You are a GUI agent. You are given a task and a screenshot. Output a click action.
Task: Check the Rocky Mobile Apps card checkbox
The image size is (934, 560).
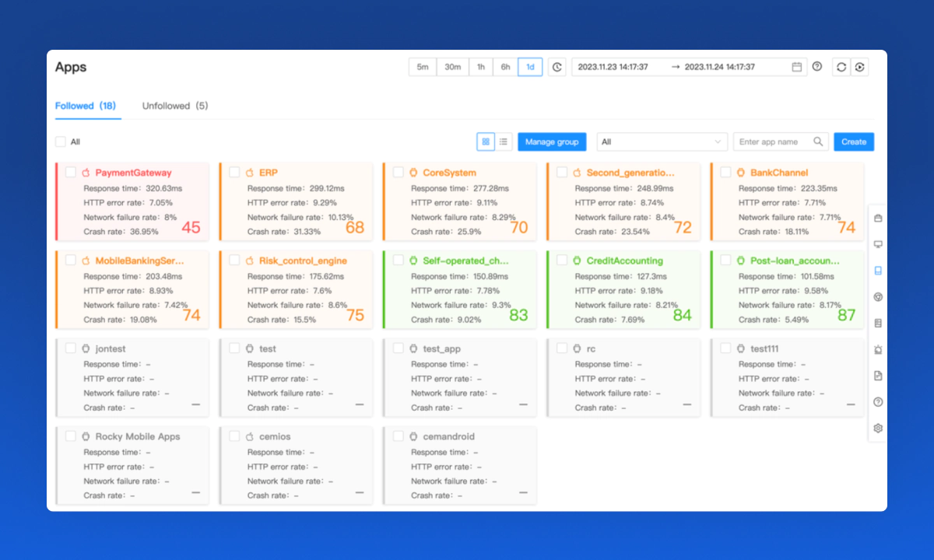pos(71,436)
